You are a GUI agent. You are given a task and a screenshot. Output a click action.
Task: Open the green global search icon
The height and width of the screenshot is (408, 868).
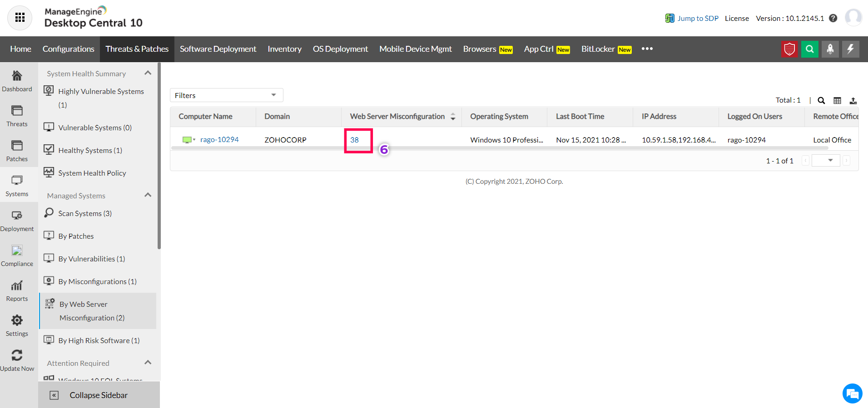tap(810, 49)
